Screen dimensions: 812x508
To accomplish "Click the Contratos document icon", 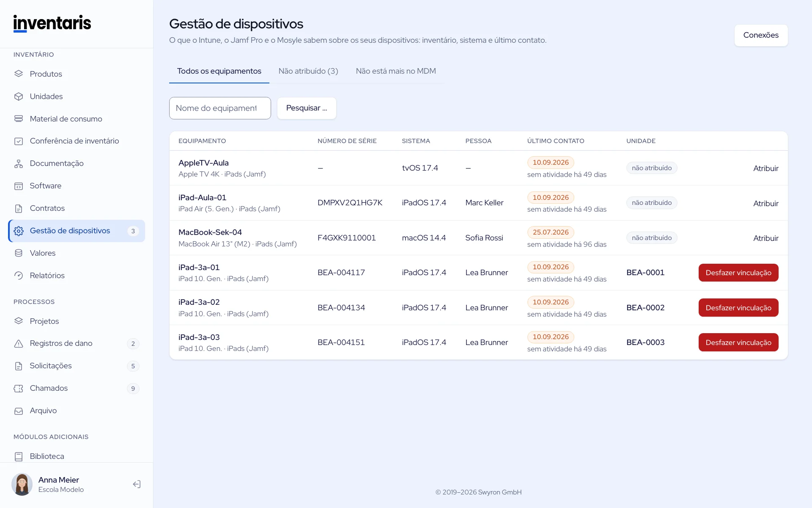I will pyautogui.click(x=19, y=208).
